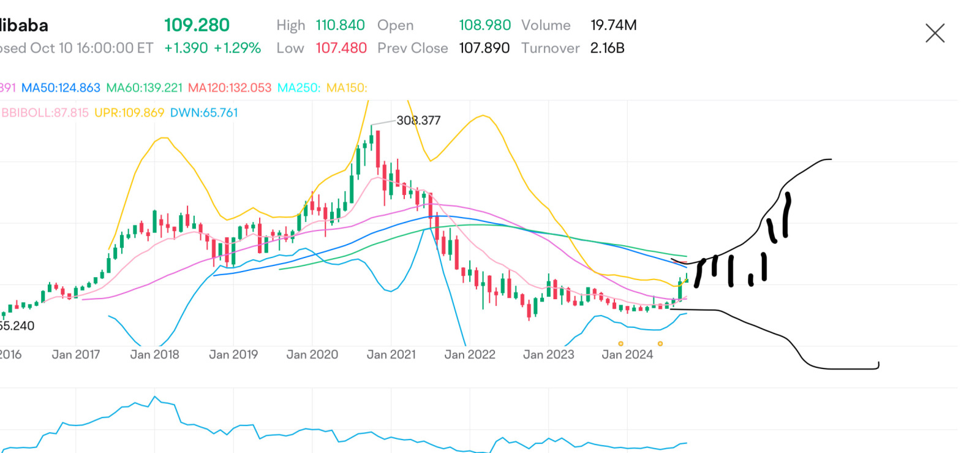
Task: Click the Jan 2024 axis label
Action: click(627, 354)
